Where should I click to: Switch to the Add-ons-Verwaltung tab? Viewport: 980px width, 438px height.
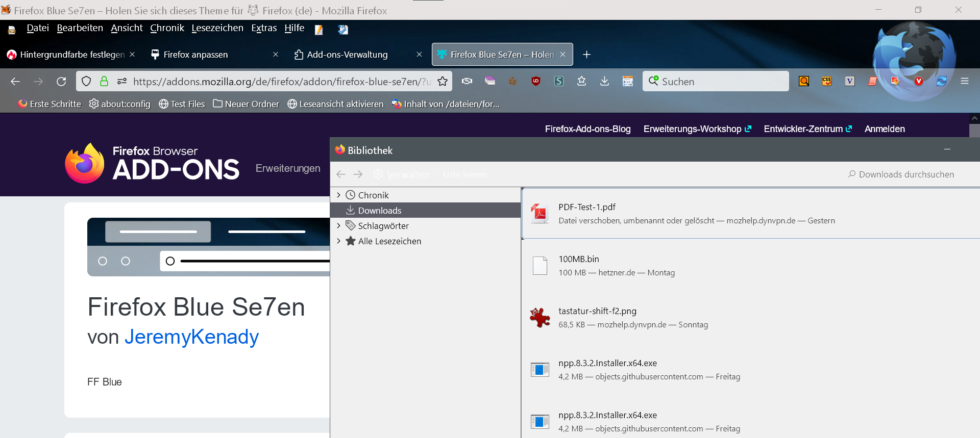click(347, 55)
